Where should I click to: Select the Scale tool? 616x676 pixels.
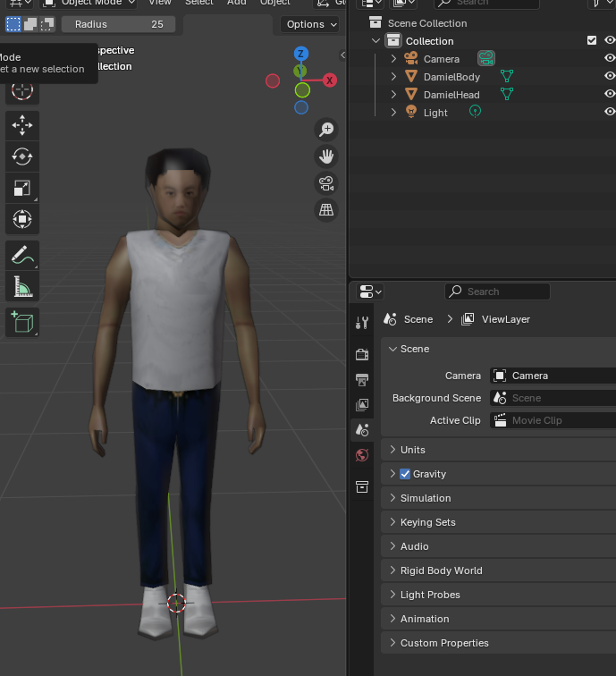22,188
